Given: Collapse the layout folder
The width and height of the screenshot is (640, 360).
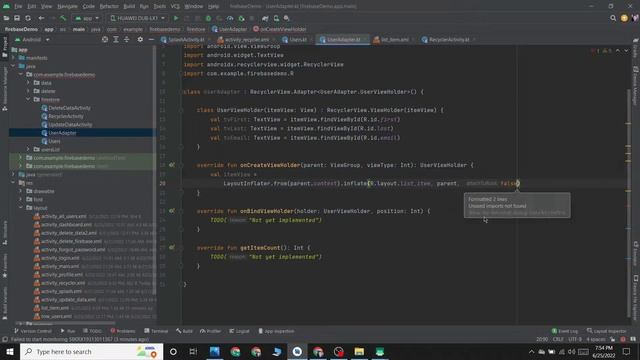Looking at the screenshot, I should coord(21,208).
